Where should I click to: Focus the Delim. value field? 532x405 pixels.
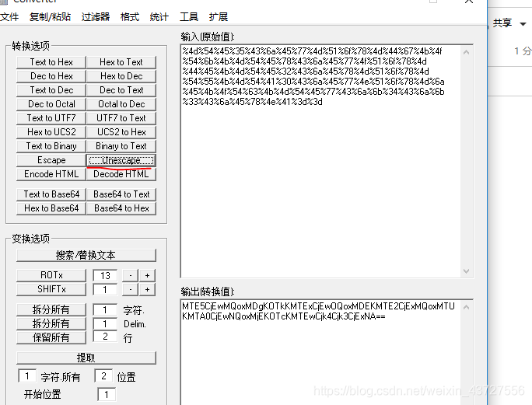tap(105, 323)
